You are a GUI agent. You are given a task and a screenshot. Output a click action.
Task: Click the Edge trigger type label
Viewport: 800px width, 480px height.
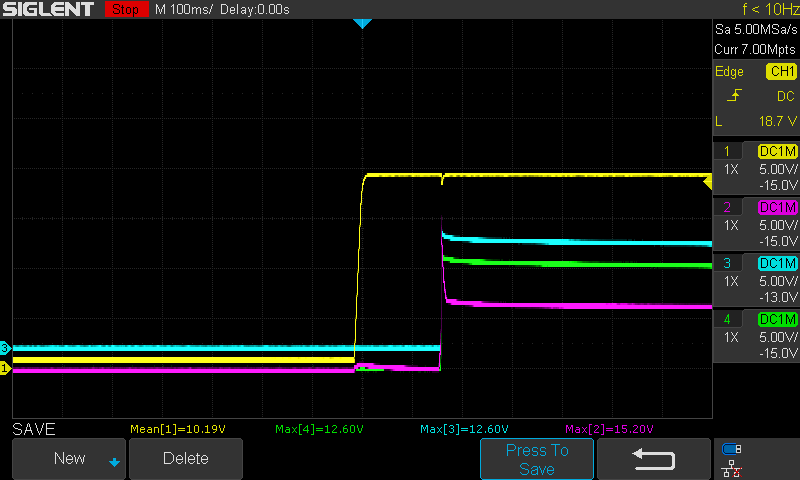click(729, 71)
